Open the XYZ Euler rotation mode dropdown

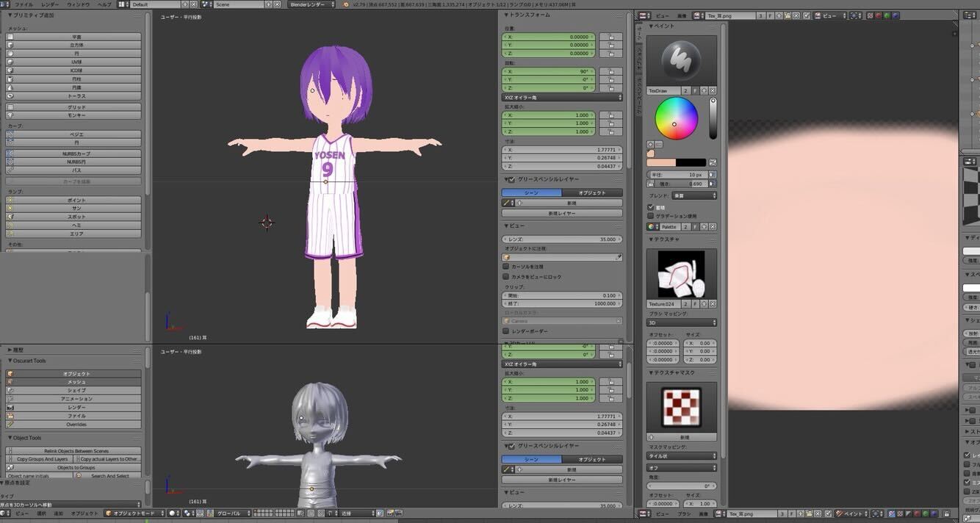click(562, 97)
